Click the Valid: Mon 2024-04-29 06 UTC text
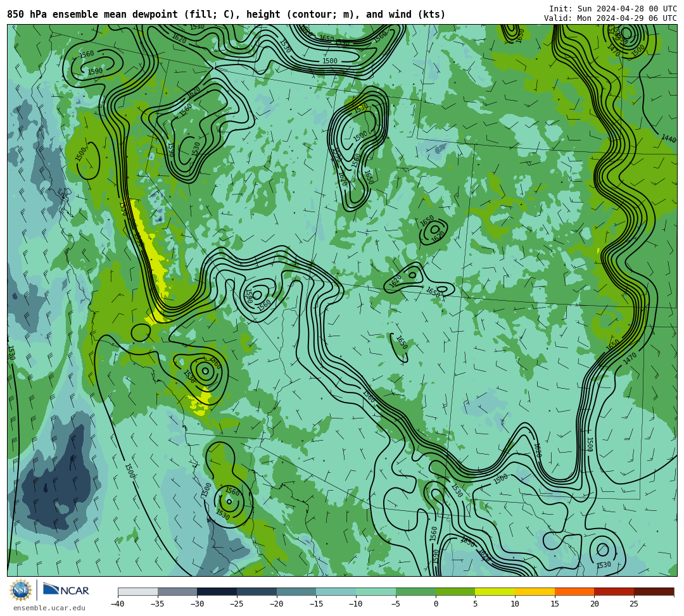Viewport: 684px width, 616px height. click(x=611, y=18)
